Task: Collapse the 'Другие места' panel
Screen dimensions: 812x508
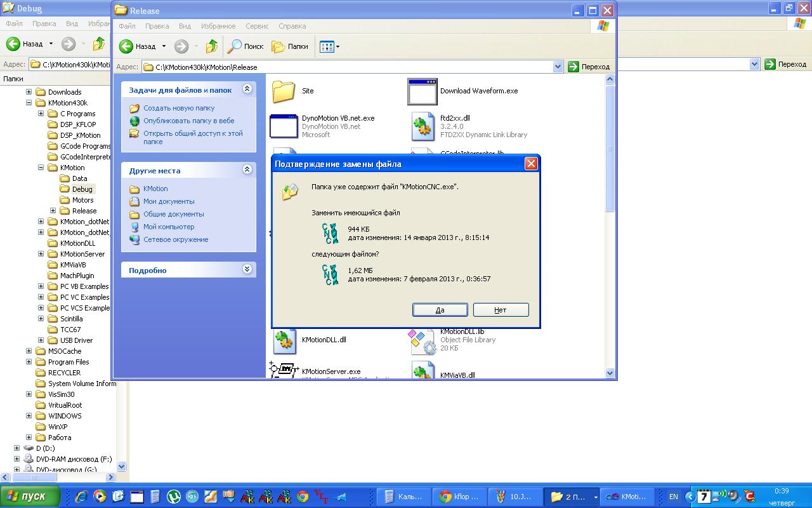Action: [x=247, y=170]
